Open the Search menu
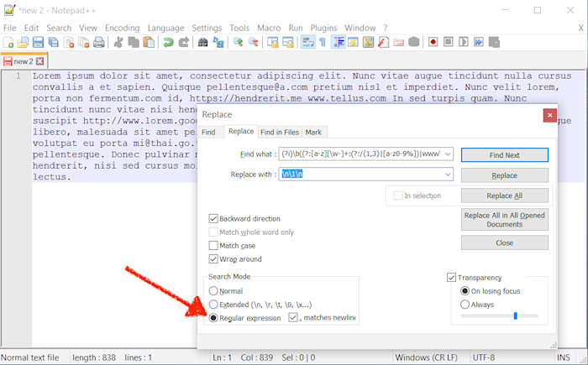Viewport: 588px width, 365px height. (59, 28)
